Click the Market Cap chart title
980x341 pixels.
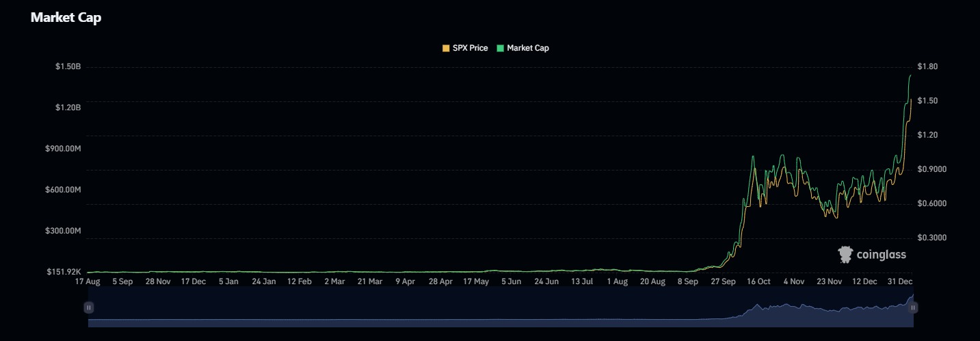[66, 18]
